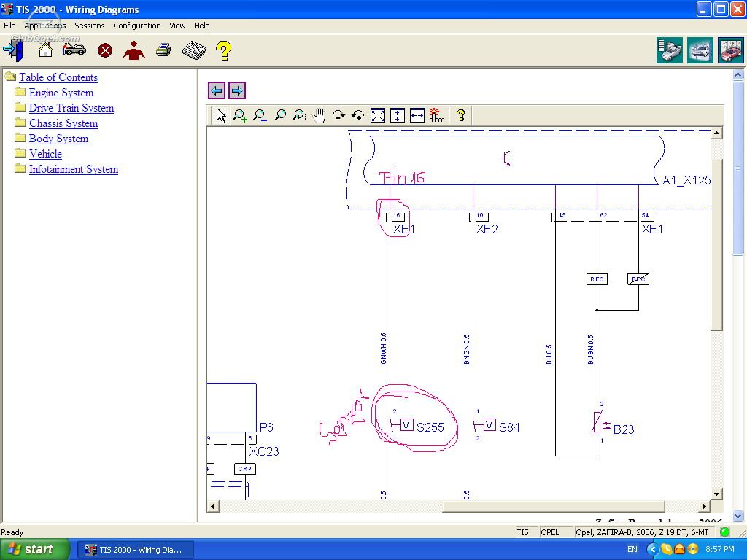Click the rotate plus arrow tool
Image resolution: width=747 pixels, height=560 pixels.
(x=357, y=115)
